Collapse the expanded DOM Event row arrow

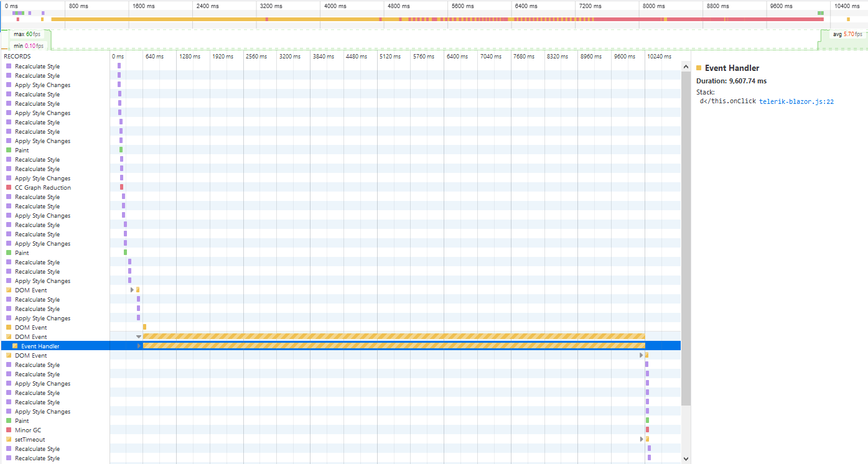[x=139, y=337]
